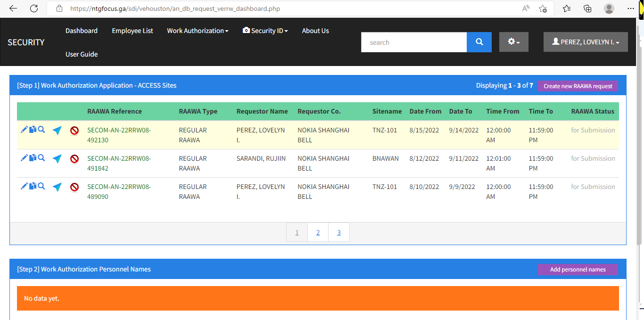
Task: Cancel RAAWA request 489090 with red ban icon
Action: click(x=74, y=187)
